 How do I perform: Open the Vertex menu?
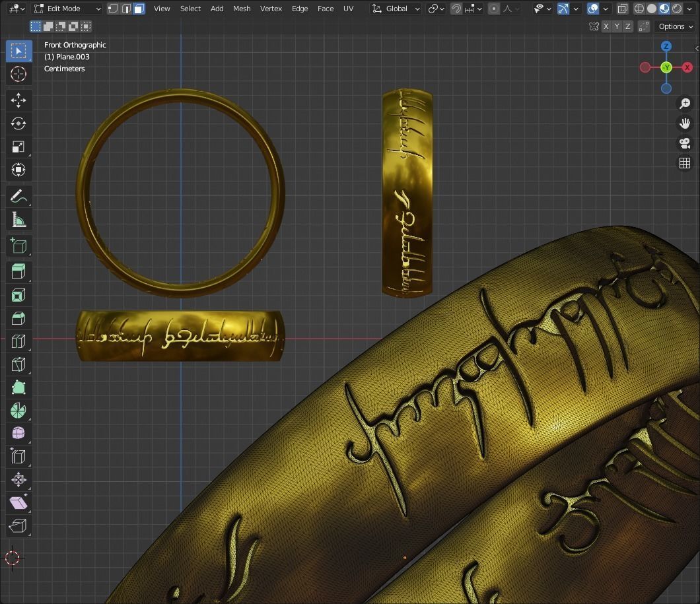point(271,9)
